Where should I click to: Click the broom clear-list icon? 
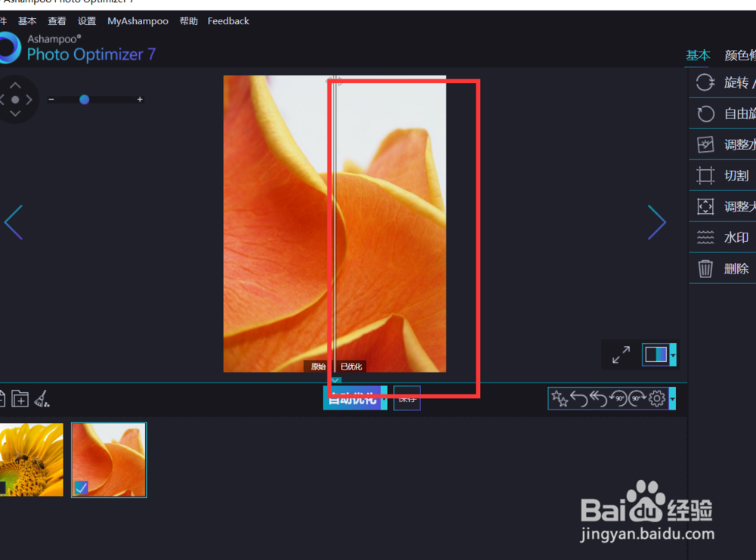click(x=42, y=399)
